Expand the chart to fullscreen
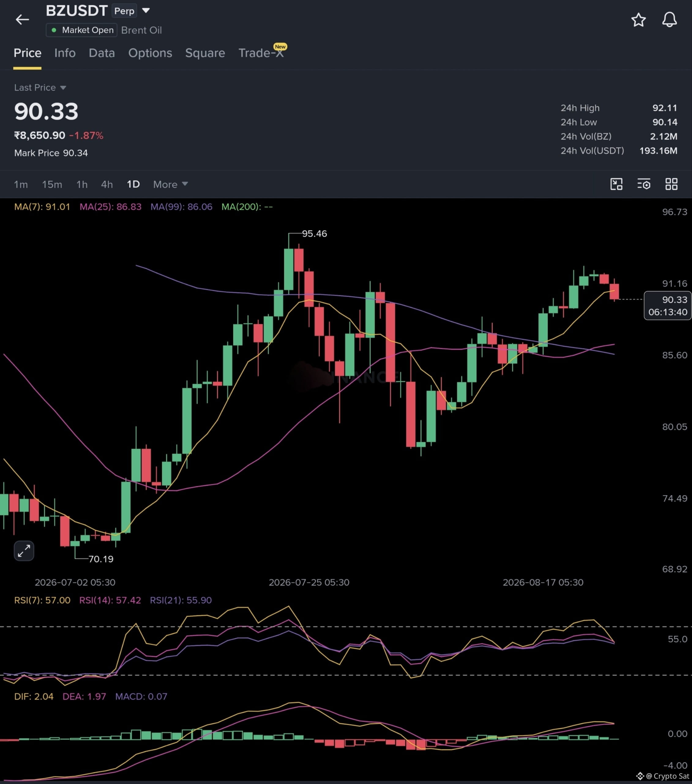 (x=24, y=551)
